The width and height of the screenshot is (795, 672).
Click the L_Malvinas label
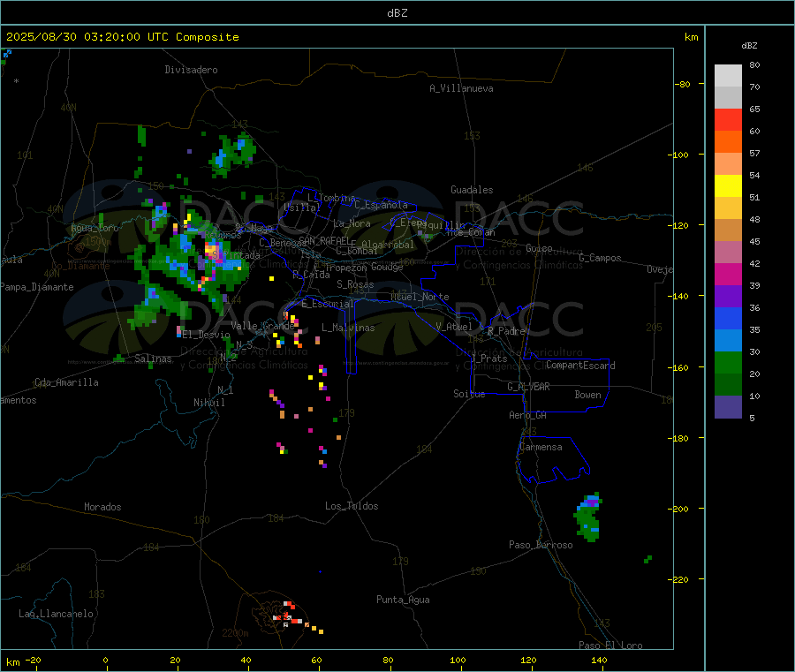click(348, 328)
